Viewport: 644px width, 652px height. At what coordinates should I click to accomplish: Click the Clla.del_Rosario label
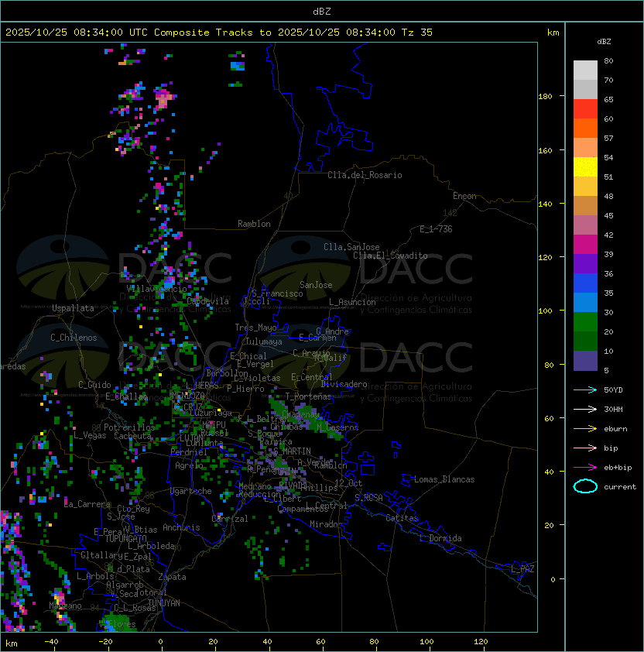pos(365,175)
